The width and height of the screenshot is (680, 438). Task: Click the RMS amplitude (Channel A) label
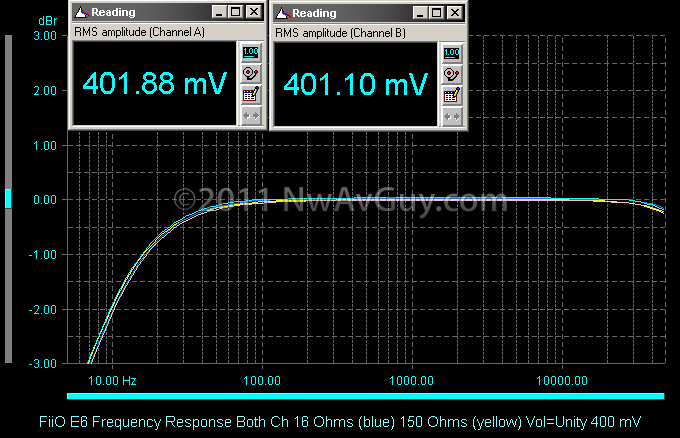pyautogui.click(x=139, y=32)
